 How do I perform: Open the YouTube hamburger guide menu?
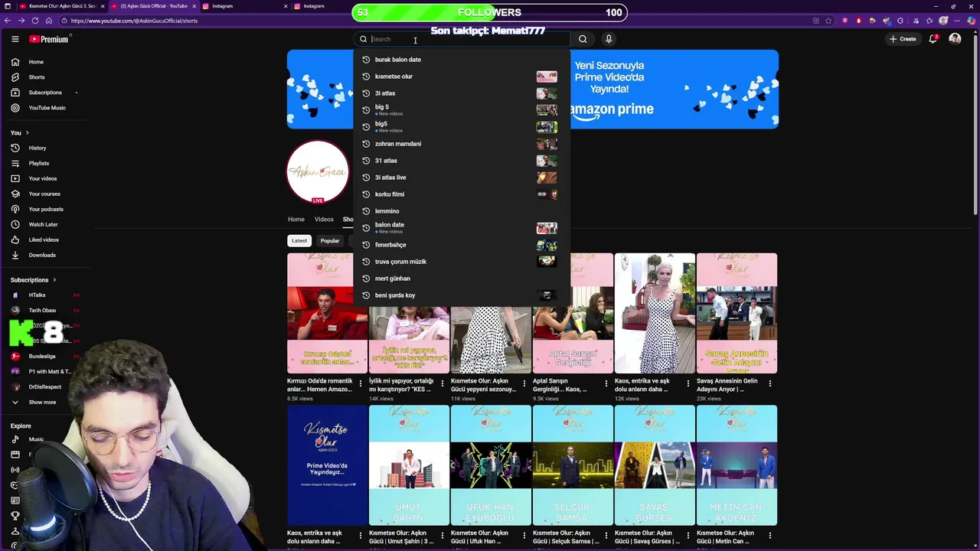point(15,39)
